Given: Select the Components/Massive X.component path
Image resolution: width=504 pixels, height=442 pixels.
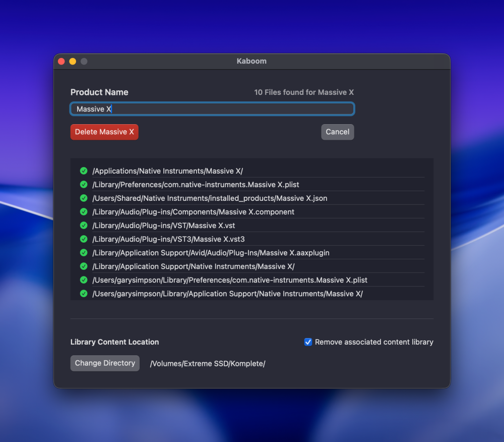Looking at the screenshot, I should point(193,212).
